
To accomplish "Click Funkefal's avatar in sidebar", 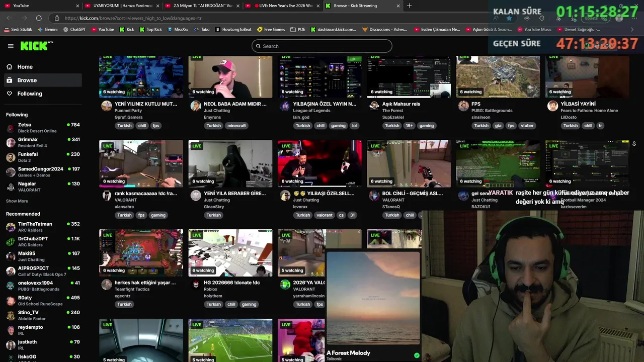I will 11,157.
